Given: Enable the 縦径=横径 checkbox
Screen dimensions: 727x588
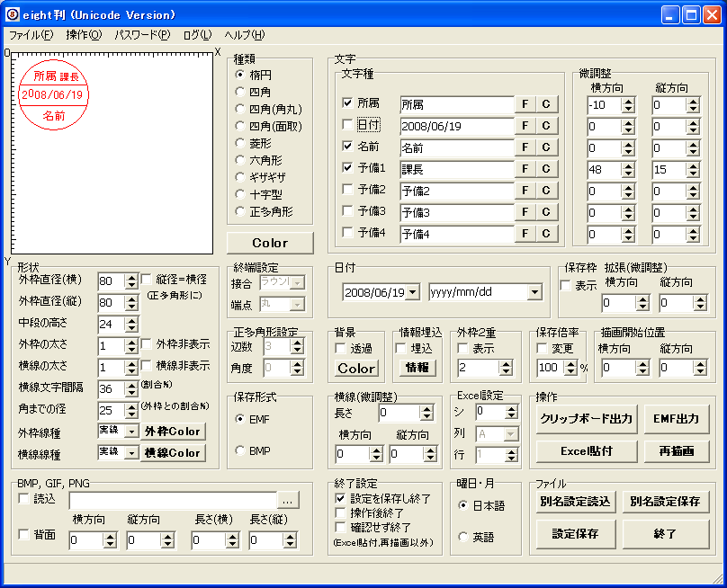Looking at the screenshot, I should pos(146,279).
